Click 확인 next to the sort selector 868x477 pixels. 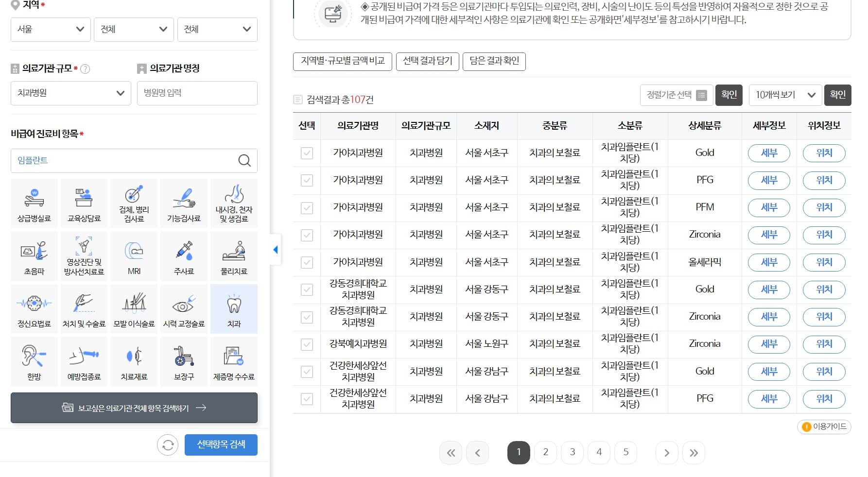(729, 95)
